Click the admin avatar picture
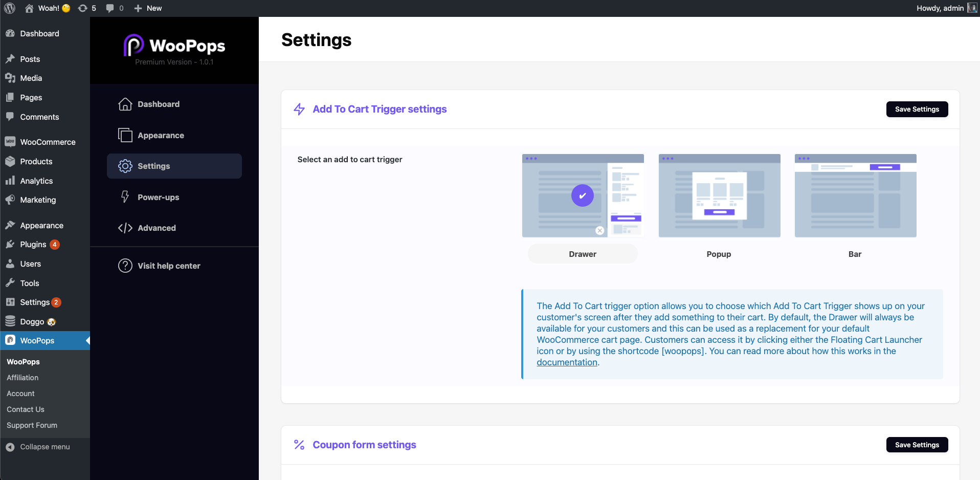The height and width of the screenshot is (480, 980). pos(972,8)
